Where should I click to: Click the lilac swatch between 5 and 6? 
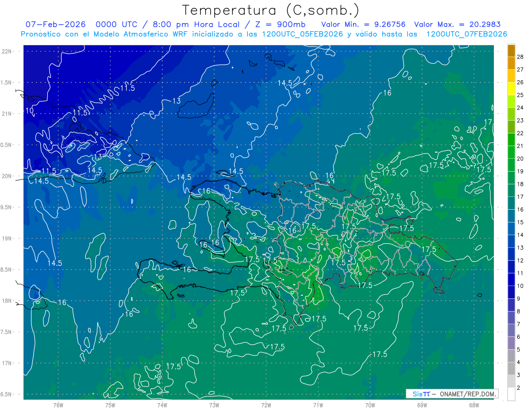pos(511,343)
